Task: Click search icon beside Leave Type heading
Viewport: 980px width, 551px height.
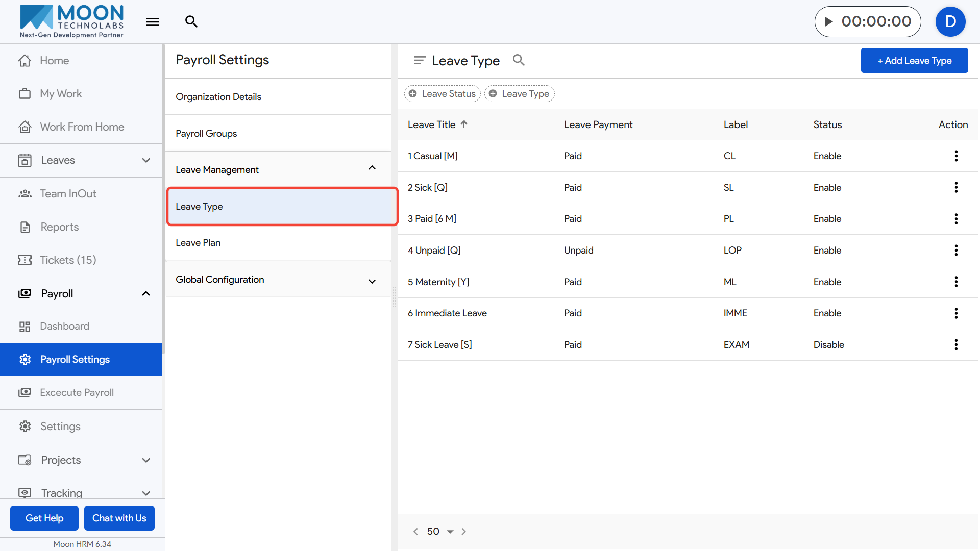Action: pos(519,60)
